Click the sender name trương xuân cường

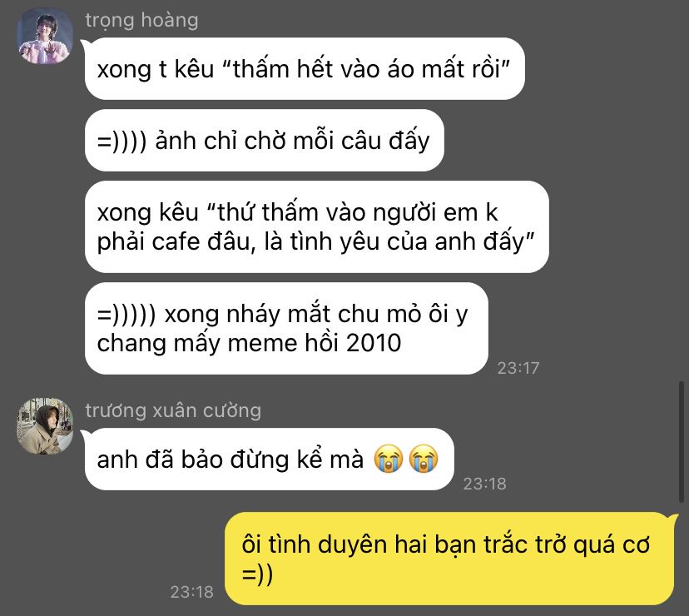(173, 410)
